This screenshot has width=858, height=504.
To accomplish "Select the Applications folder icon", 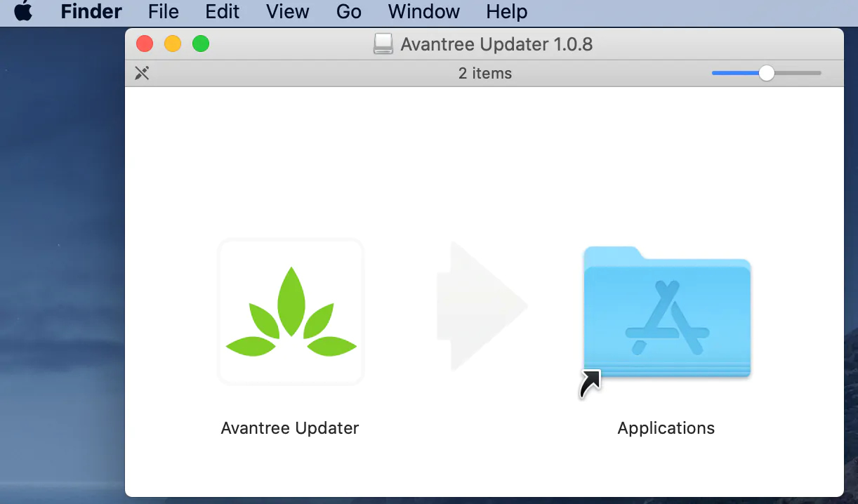I will click(x=667, y=312).
